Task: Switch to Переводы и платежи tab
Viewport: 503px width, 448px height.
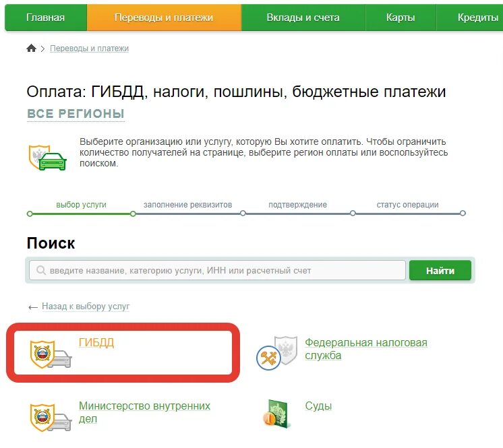Action: [x=164, y=18]
